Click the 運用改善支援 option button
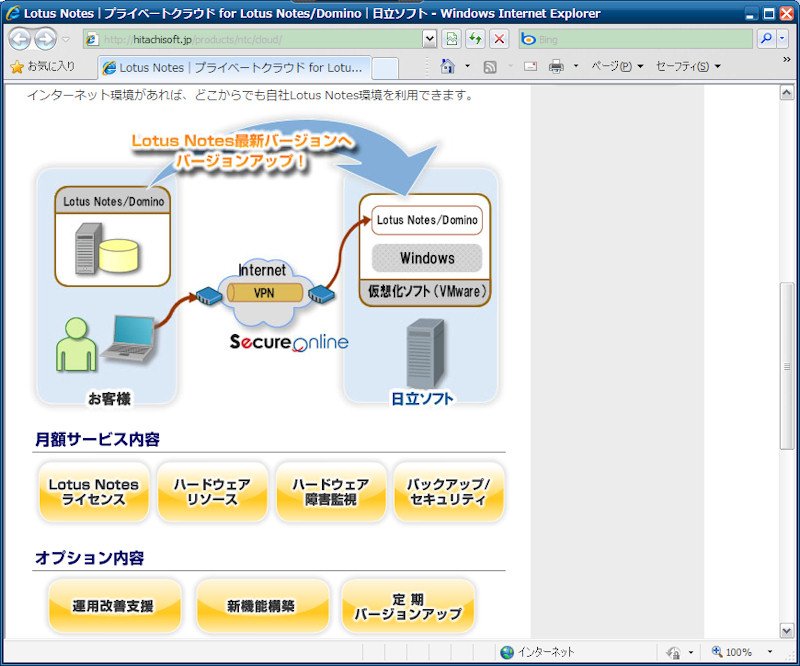800x666 pixels. [115, 606]
